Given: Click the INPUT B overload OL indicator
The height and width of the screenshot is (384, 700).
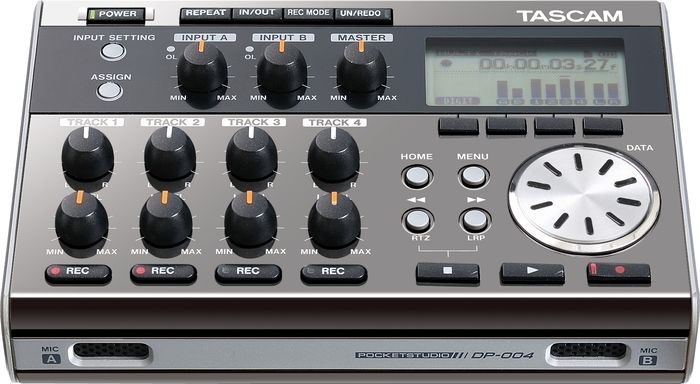Looking at the screenshot, I should pos(250,49).
